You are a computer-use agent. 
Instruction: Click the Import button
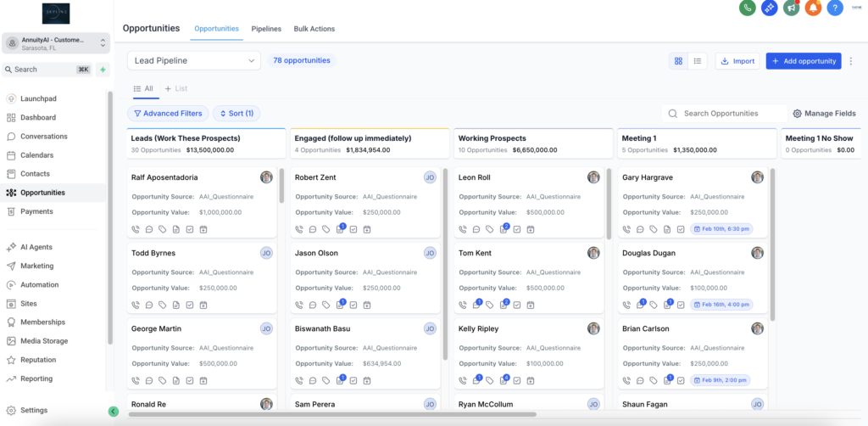coord(737,61)
